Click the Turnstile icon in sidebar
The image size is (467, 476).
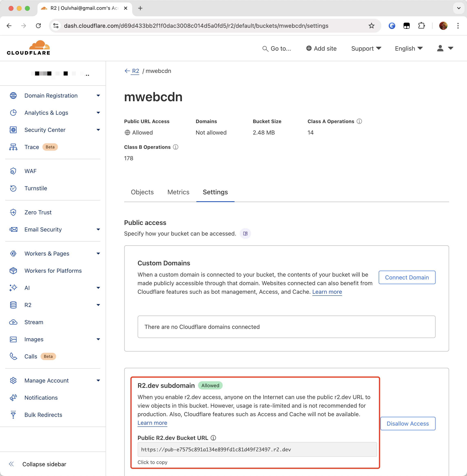tap(13, 188)
